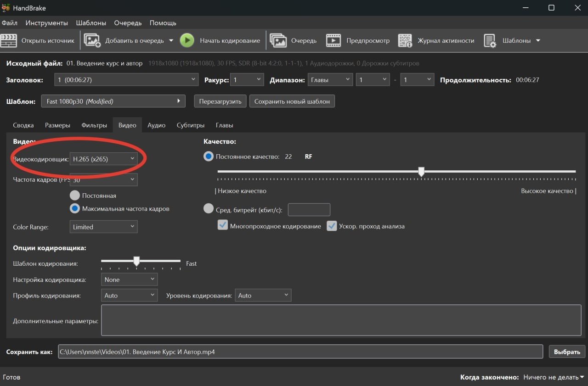Viewport: 588px width, 386px height.
Task: Open the Color Range dropdown
Action: (x=103, y=227)
